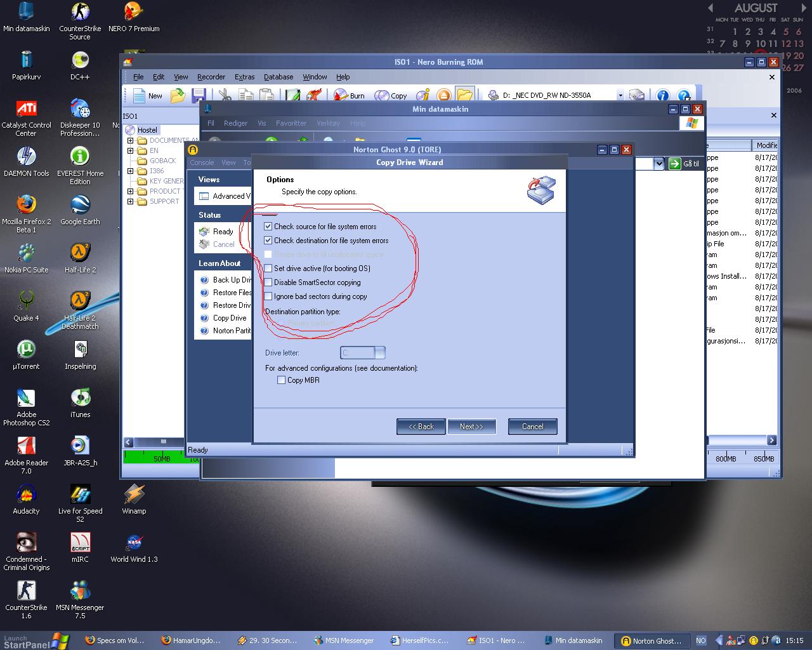
Task: Expand the I386 folder in Nero tree
Action: tap(131, 171)
